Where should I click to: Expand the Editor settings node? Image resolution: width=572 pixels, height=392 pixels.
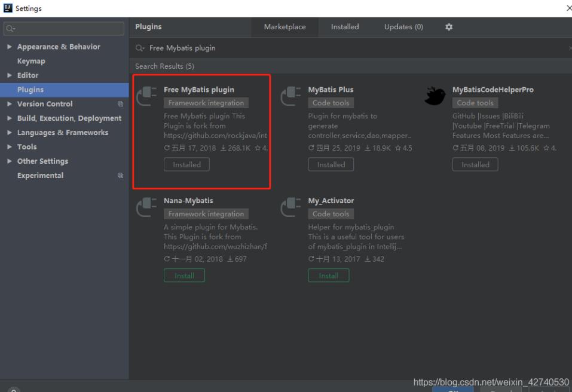pyautogui.click(x=10, y=75)
